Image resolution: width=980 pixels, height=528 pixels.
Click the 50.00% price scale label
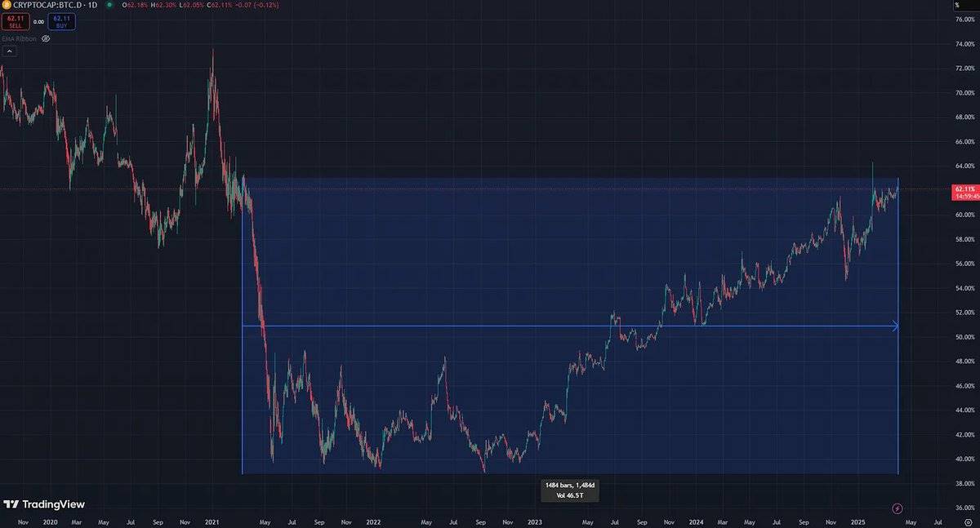click(966, 337)
